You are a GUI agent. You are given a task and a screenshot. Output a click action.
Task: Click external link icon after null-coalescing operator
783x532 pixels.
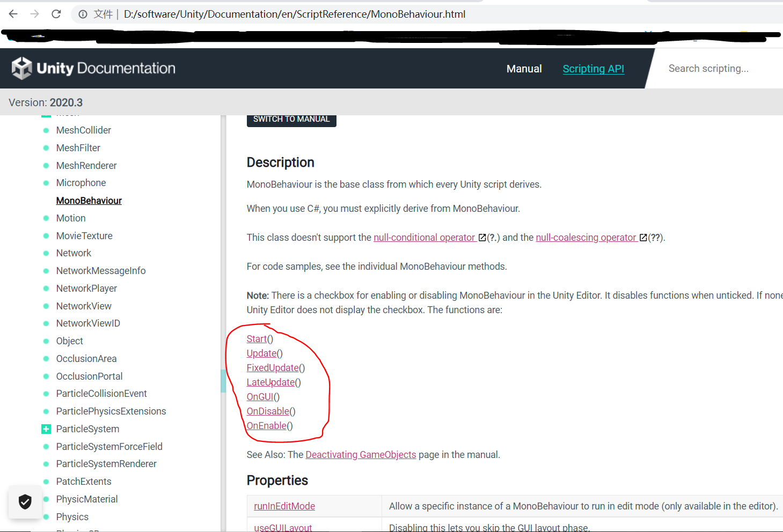[x=643, y=238]
